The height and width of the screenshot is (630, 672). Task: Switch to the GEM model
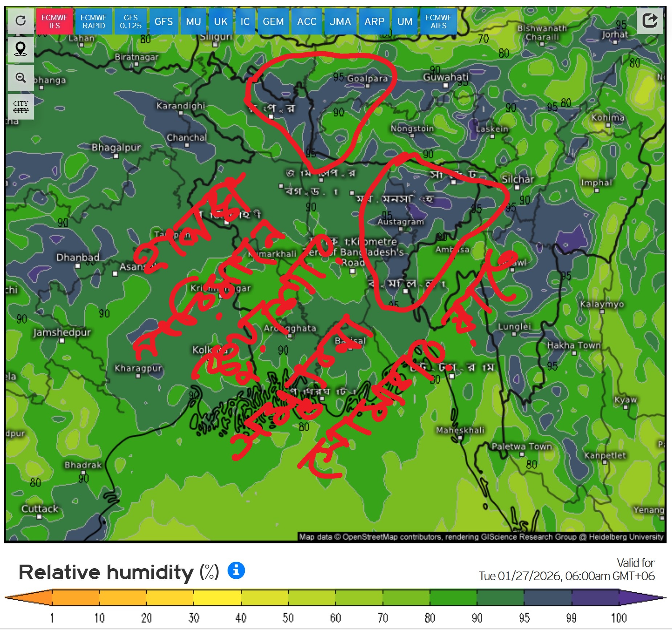click(x=273, y=22)
